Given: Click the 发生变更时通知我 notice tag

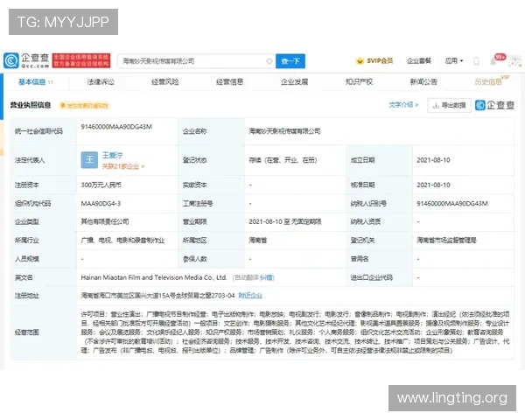Looking at the screenshot, I should (84, 106).
